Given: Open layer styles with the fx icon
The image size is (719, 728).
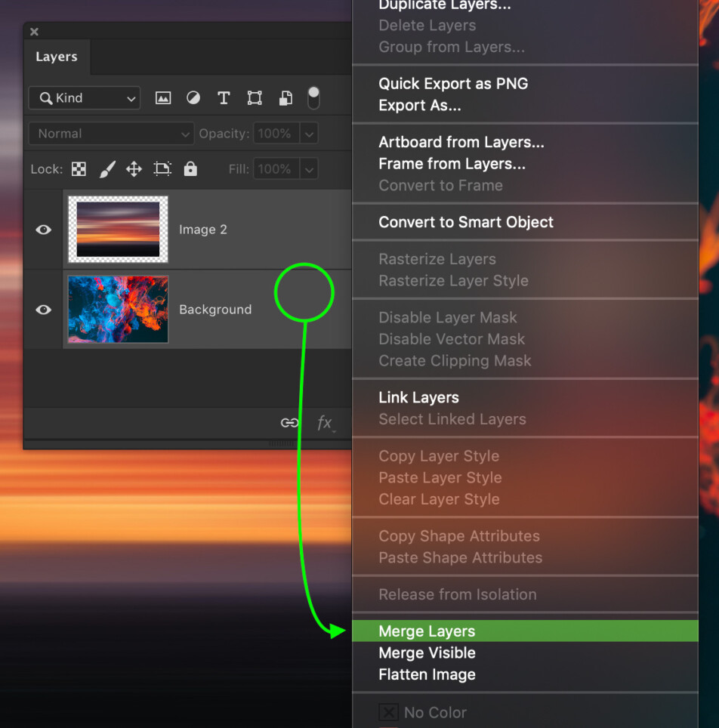Looking at the screenshot, I should tap(326, 423).
